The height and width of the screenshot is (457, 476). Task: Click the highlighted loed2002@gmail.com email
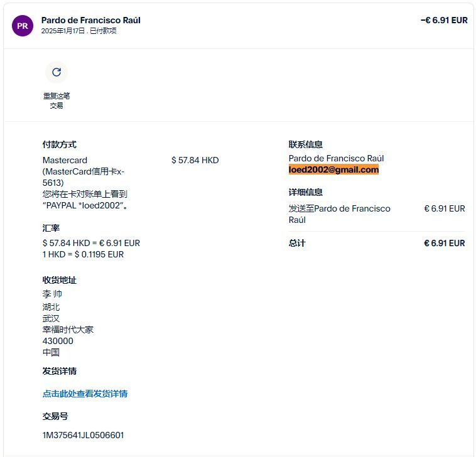coord(333,169)
